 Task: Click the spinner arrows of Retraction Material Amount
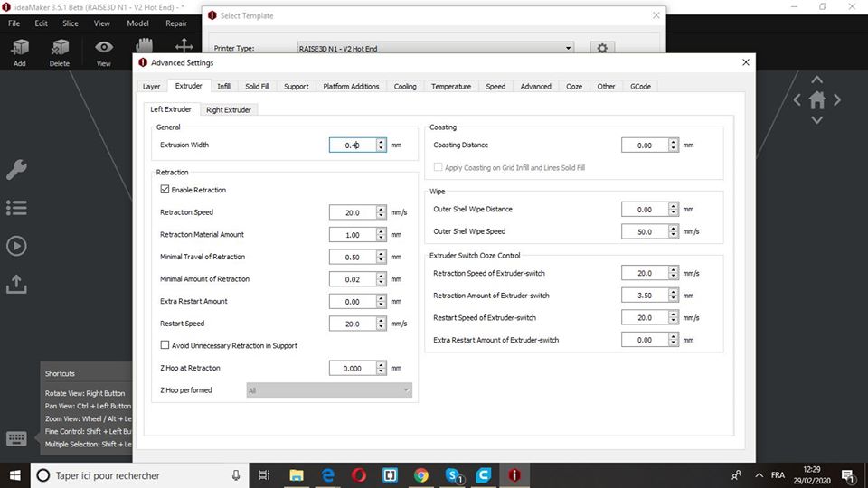381,235
